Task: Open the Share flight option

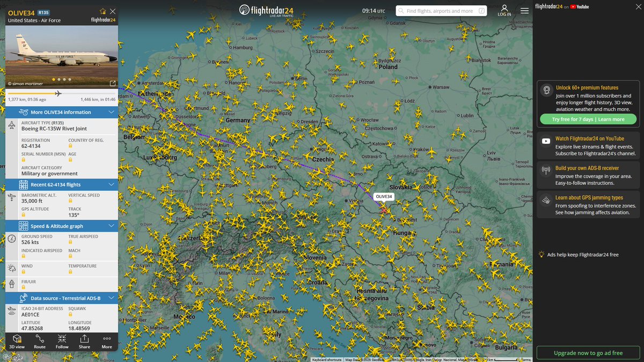Action: 84,342
